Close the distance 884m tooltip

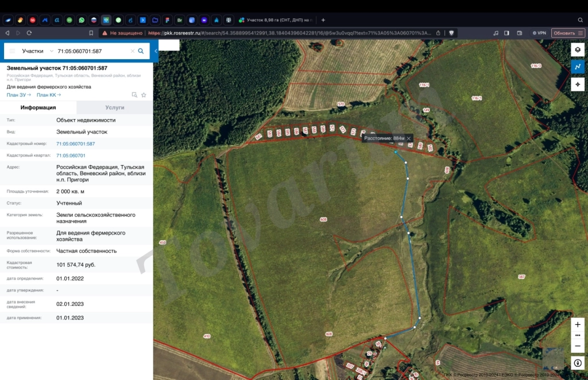[x=409, y=138]
